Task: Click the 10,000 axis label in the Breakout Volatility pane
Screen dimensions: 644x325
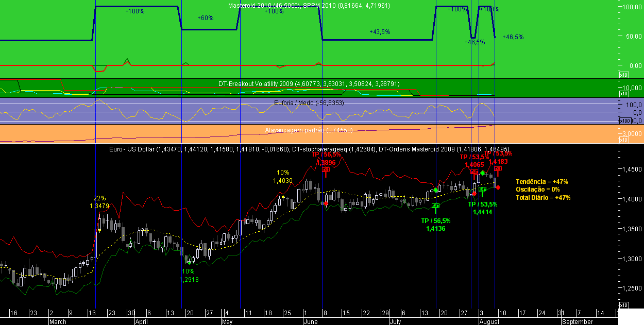Action: coord(633,88)
